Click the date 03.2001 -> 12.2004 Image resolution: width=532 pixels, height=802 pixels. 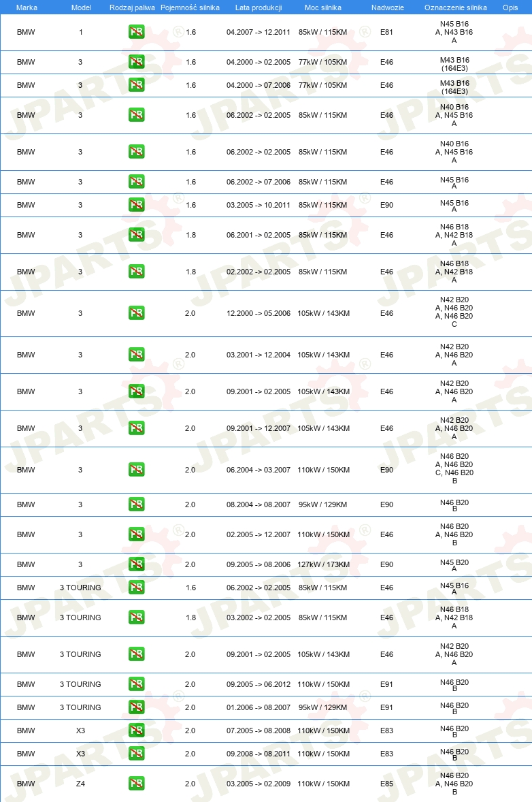pos(259,355)
